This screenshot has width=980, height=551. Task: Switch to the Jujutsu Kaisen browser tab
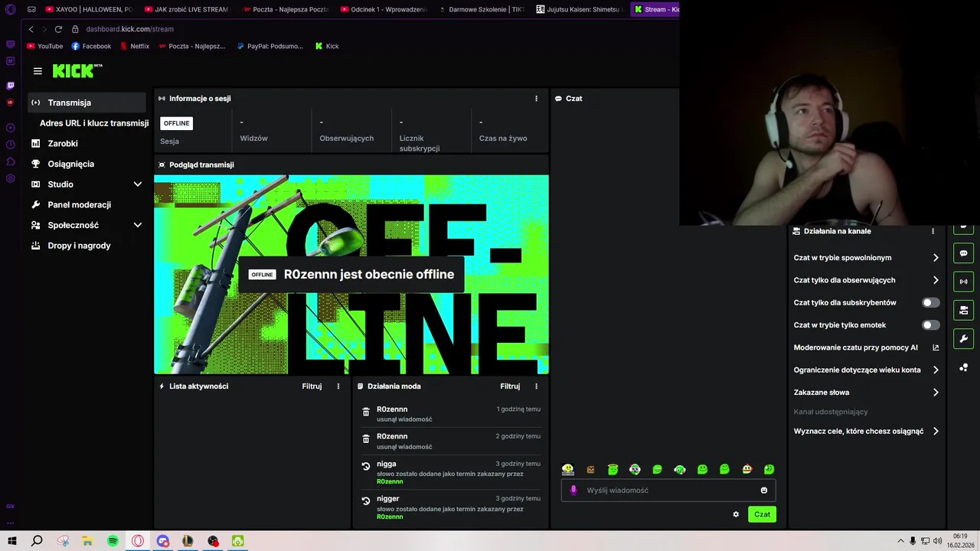580,9
